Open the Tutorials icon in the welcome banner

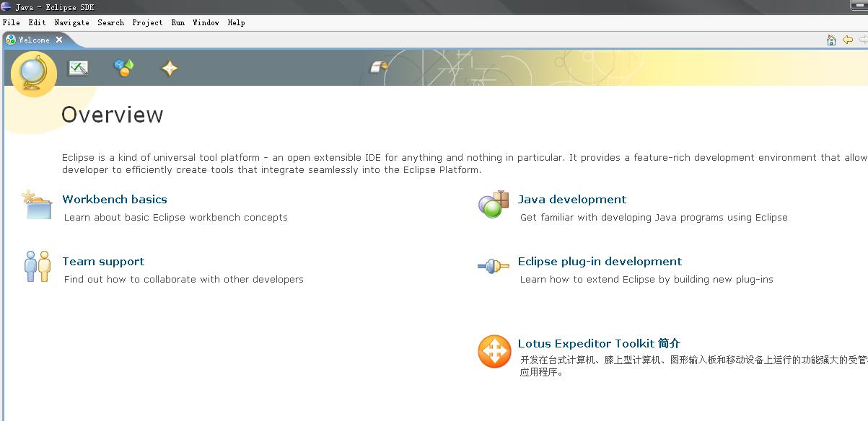[78, 68]
